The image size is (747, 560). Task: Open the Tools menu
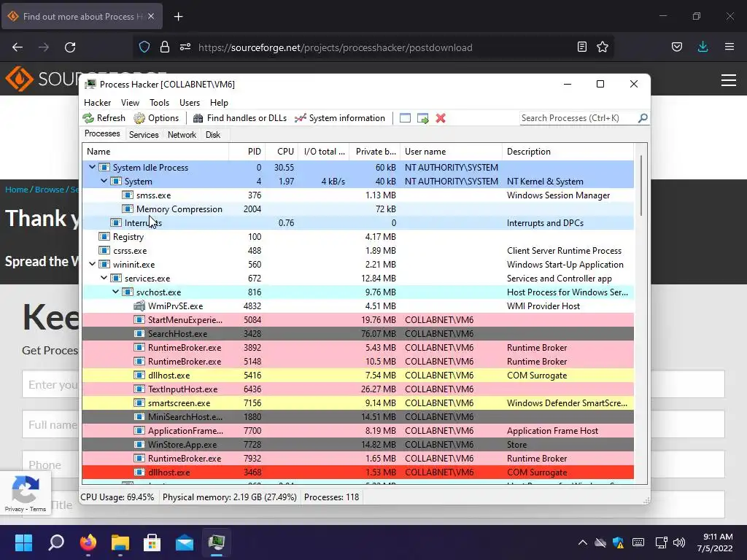click(x=159, y=102)
